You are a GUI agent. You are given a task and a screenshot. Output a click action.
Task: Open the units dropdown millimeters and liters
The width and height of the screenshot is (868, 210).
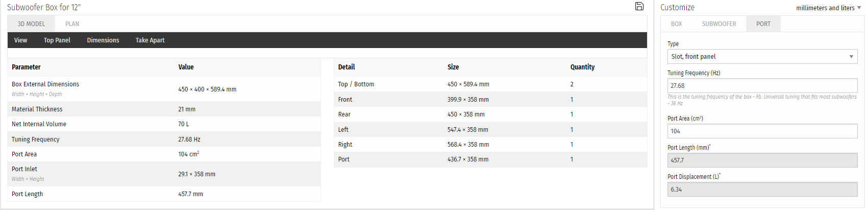[x=828, y=8]
